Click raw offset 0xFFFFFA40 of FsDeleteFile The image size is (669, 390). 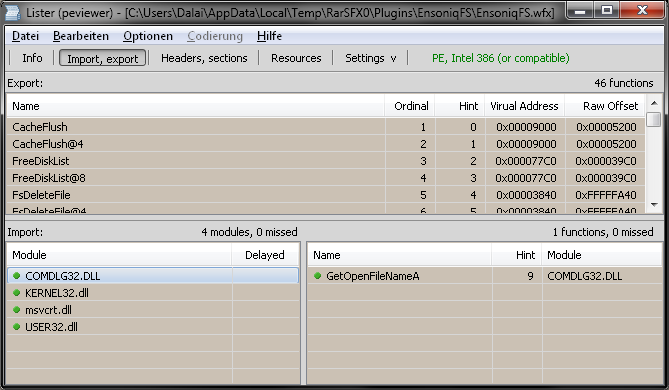coord(606,195)
